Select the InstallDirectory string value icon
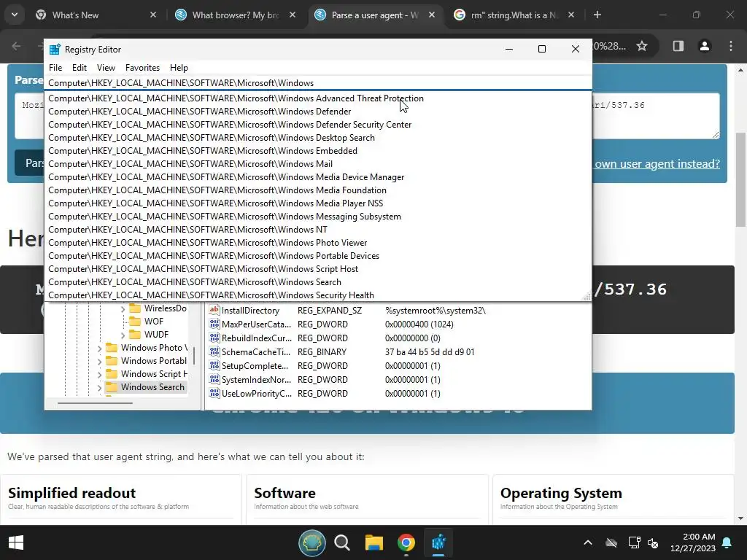The image size is (747, 560). tap(214, 310)
